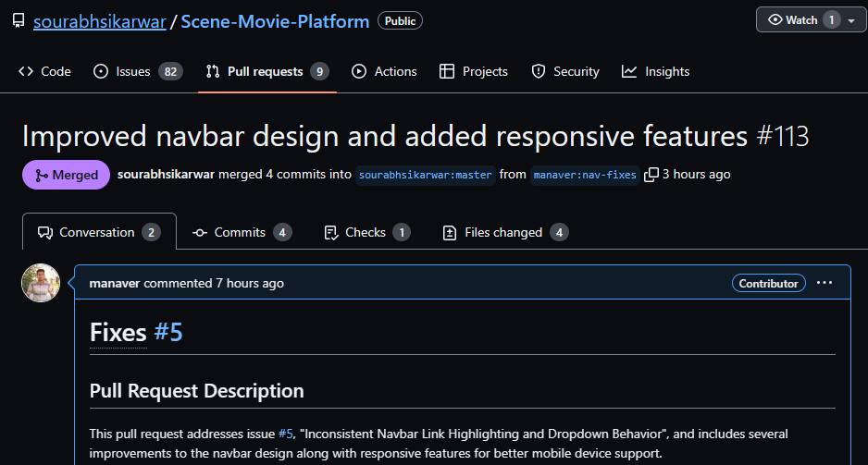This screenshot has height=465, width=868.
Task: Click the merge icon inside Merged badge
Action: (42, 176)
